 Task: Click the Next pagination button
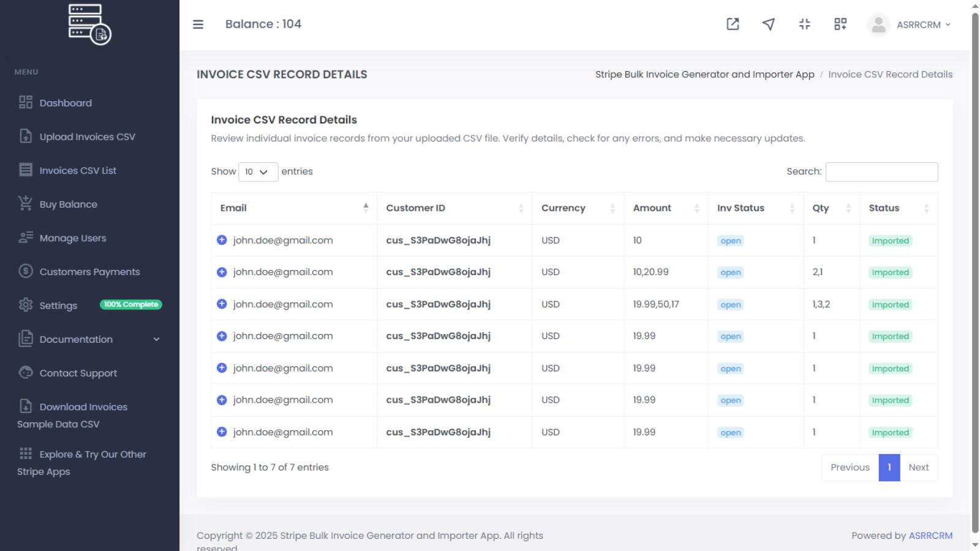[x=918, y=468]
